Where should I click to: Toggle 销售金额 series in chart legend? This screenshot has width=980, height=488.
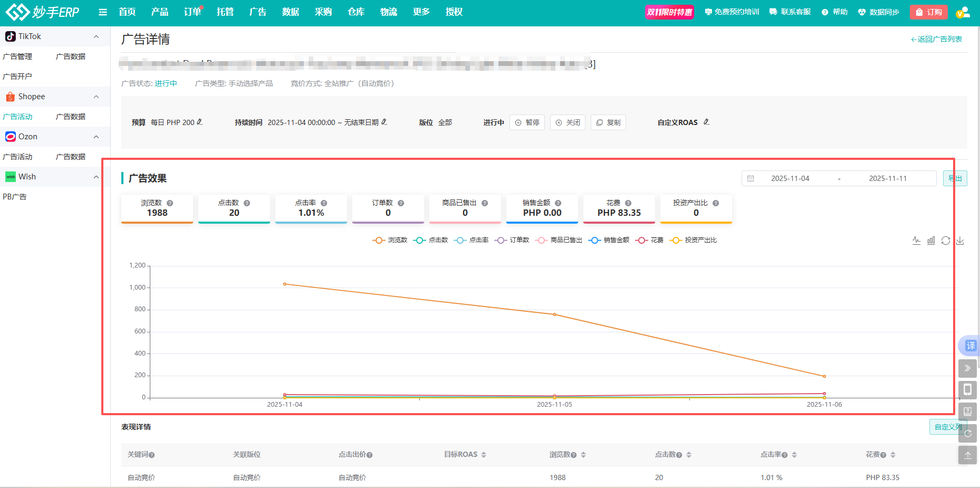point(609,240)
